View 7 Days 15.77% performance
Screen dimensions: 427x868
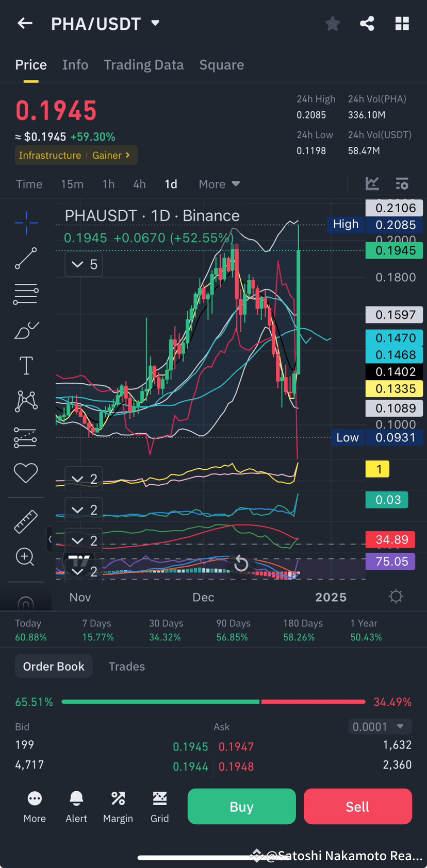pos(98,630)
